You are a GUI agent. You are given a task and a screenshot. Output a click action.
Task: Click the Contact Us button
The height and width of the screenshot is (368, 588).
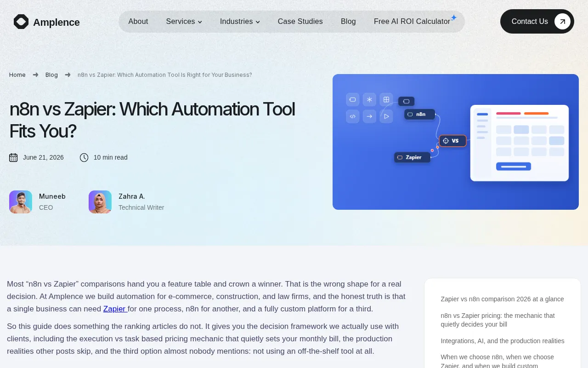pos(537,22)
